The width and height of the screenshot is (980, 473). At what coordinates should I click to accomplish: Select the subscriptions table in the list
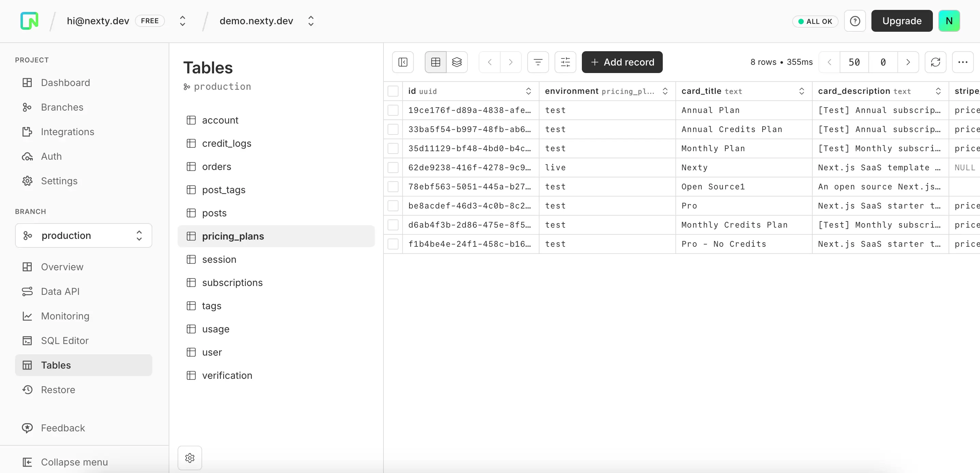point(232,283)
